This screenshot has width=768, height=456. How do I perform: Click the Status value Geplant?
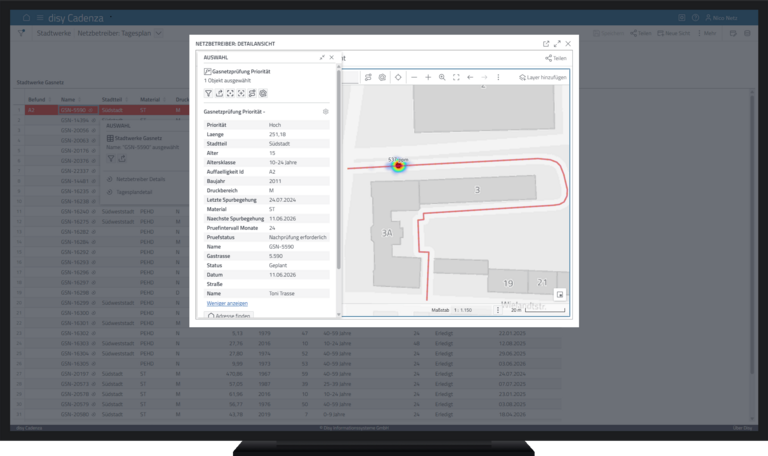[278, 265]
